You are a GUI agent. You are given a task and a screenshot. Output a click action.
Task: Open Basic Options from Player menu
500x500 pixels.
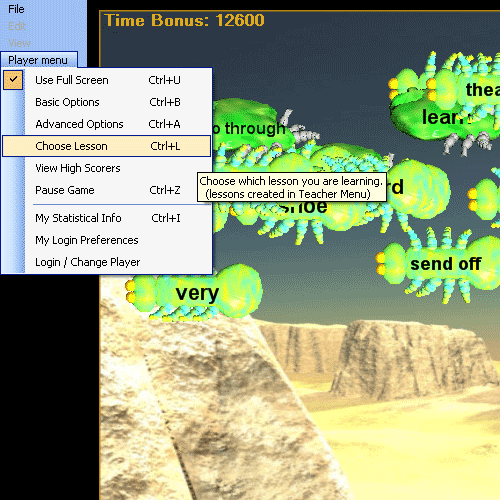pyautogui.click(x=107, y=102)
